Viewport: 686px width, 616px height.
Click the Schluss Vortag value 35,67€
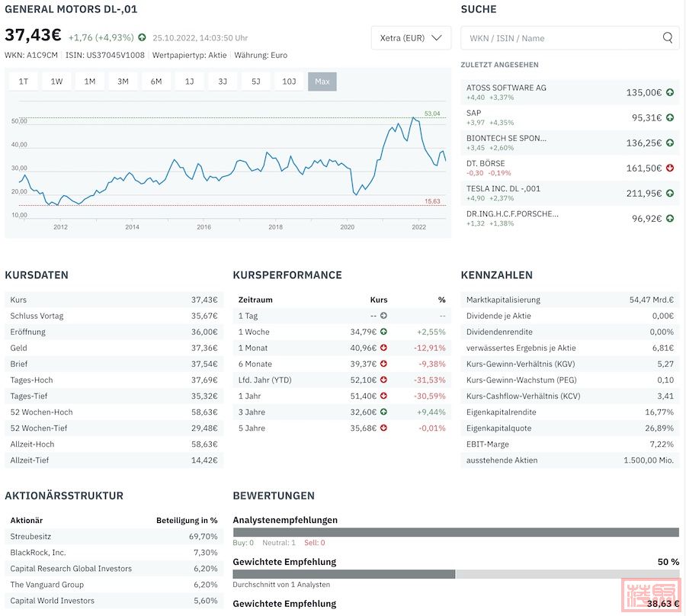click(204, 316)
